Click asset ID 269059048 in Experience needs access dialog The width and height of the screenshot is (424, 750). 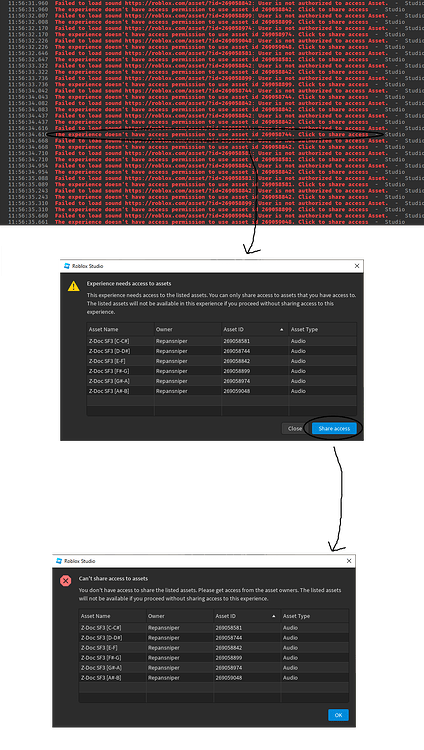[x=236, y=391]
